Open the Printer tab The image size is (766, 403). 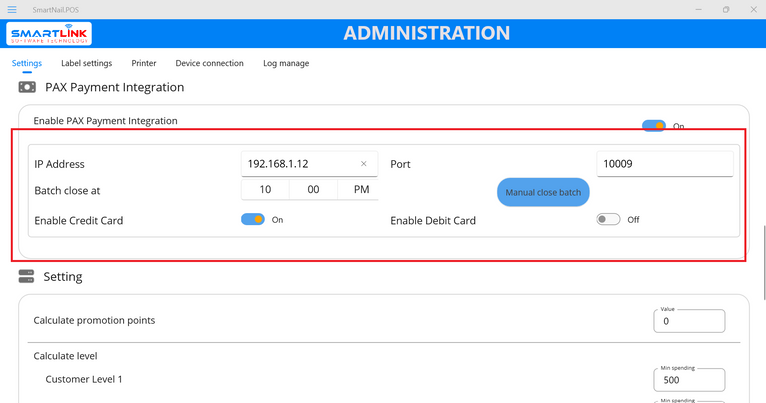[144, 63]
